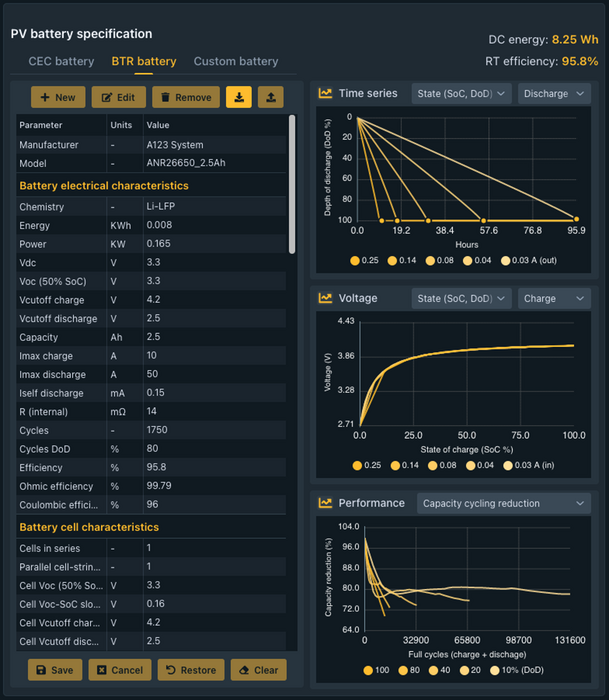This screenshot has width=609, height=700.
Task: Click the Voltage panel chart icon
Action: 325,298
